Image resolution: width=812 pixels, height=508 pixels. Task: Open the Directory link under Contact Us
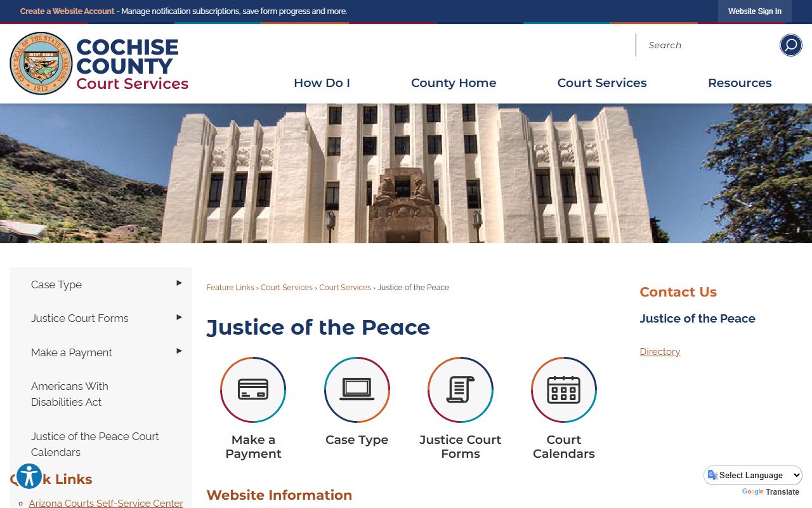coord(660,352)
